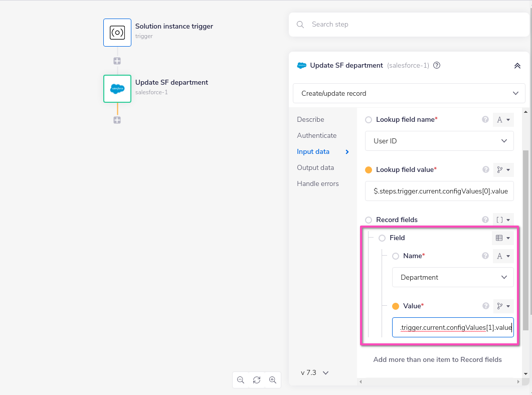
Task: Open the Department field name dropdown
Action: click(453, 277)
